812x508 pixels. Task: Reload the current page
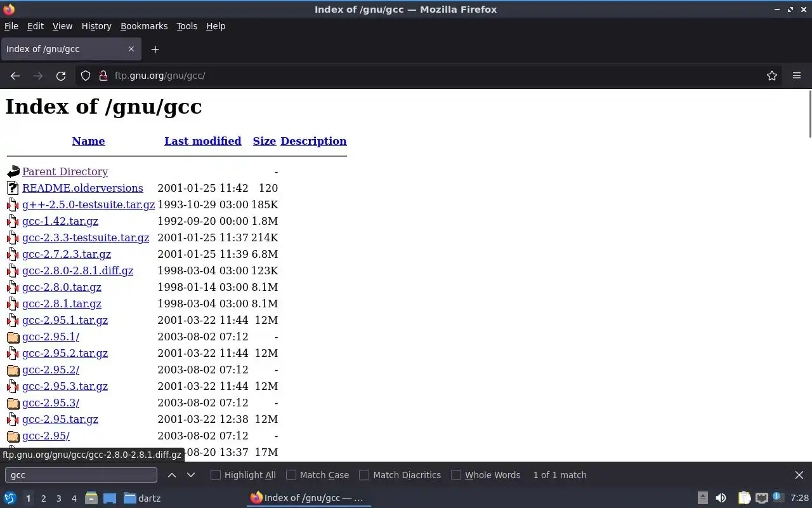[61, 76]
